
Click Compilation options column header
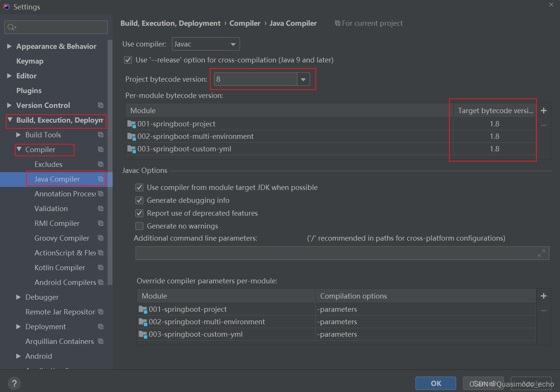pyautogui.click(x=426, y=296)
